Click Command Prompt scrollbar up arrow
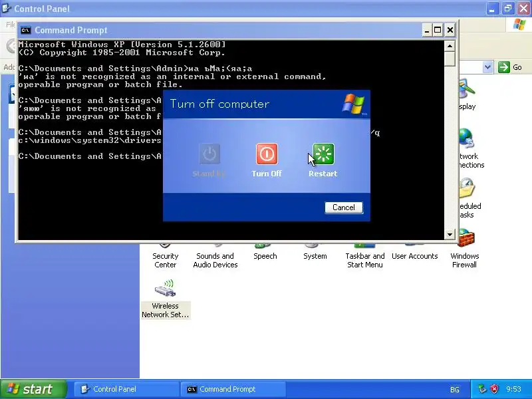The width and height of the screenshot is (532, 399). 450,46
